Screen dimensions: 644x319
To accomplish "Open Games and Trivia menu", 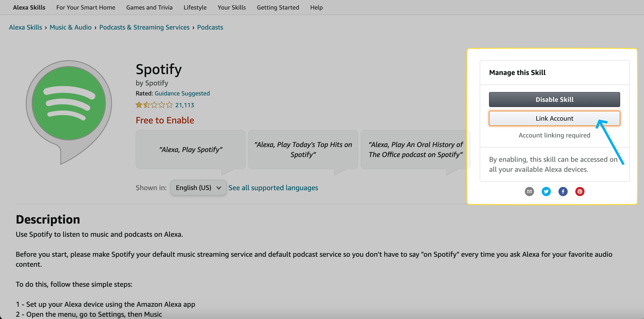I will (x=149, y=7).
